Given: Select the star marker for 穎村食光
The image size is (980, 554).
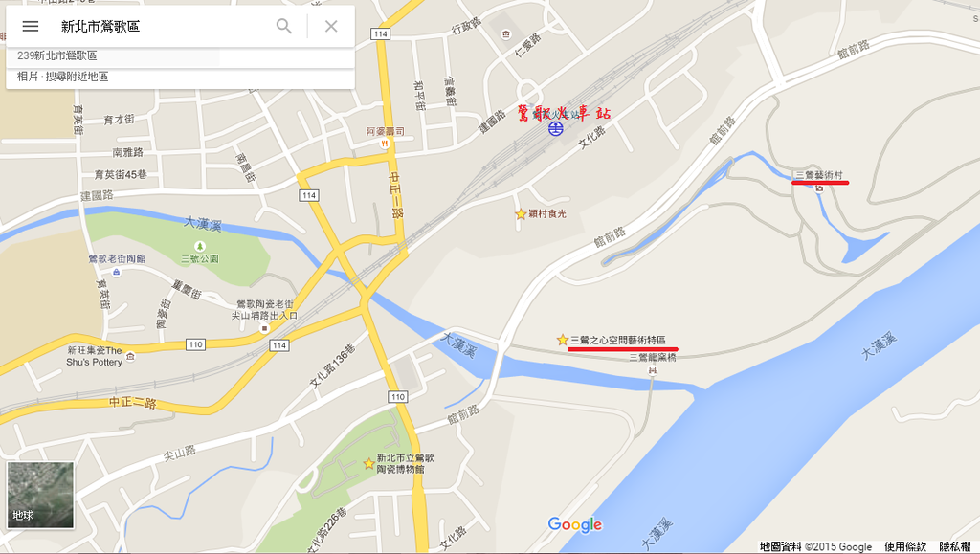Looking at the screenshot, I should pos(521,214).
